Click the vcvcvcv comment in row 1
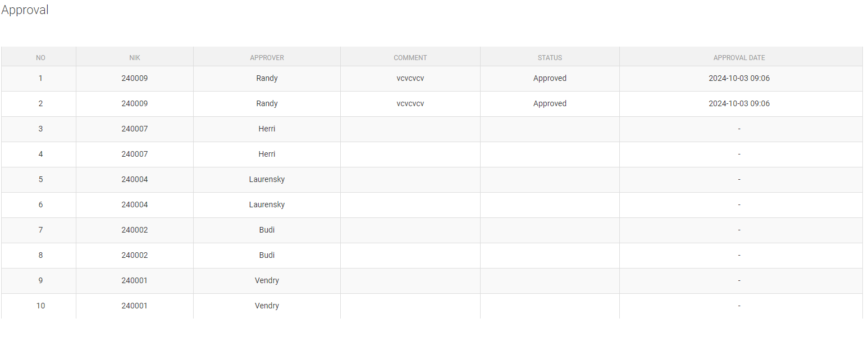The height and width of the screenshot is (341, 868). pyautogui.click(x=410, y=79)
